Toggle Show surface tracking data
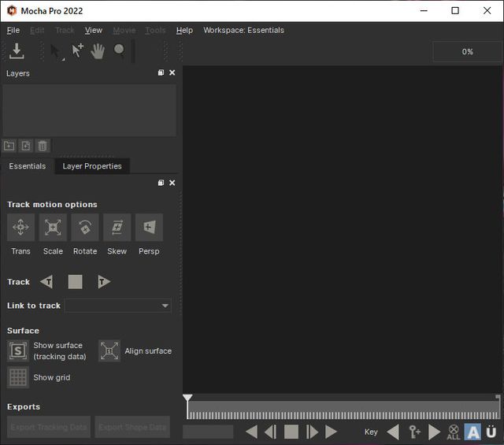 [x=18, y=351]
